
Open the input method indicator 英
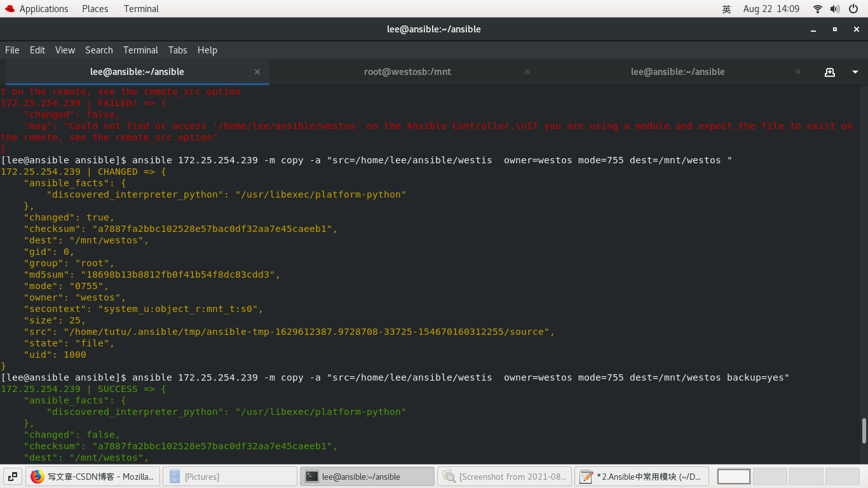point(727,9)
